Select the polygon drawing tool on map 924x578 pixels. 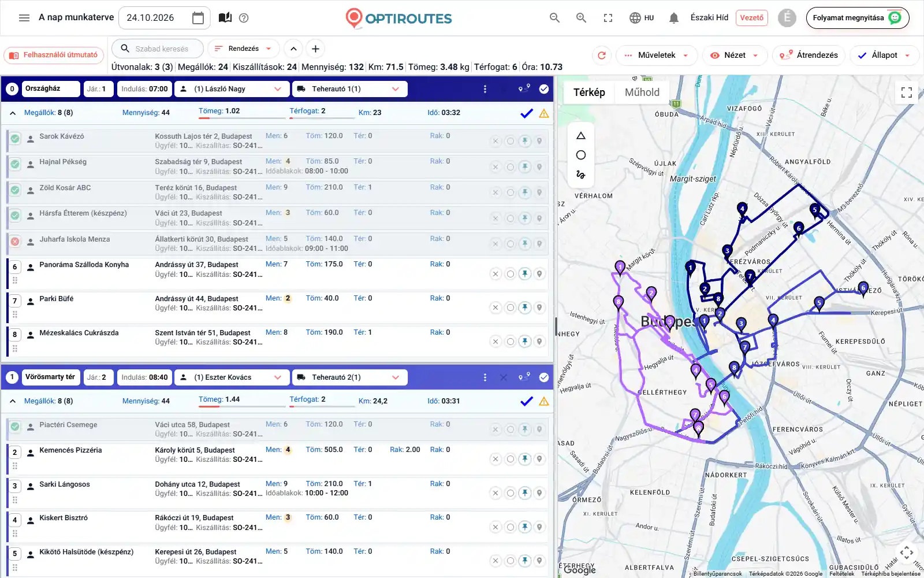(581, 136)
